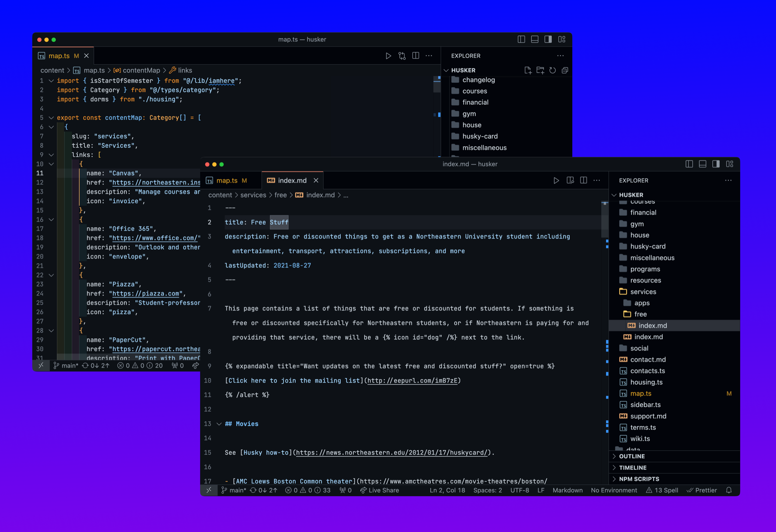Click Live Share in status bar
The width and height of the screenshot is (776, 532).
tap(379, 490)
